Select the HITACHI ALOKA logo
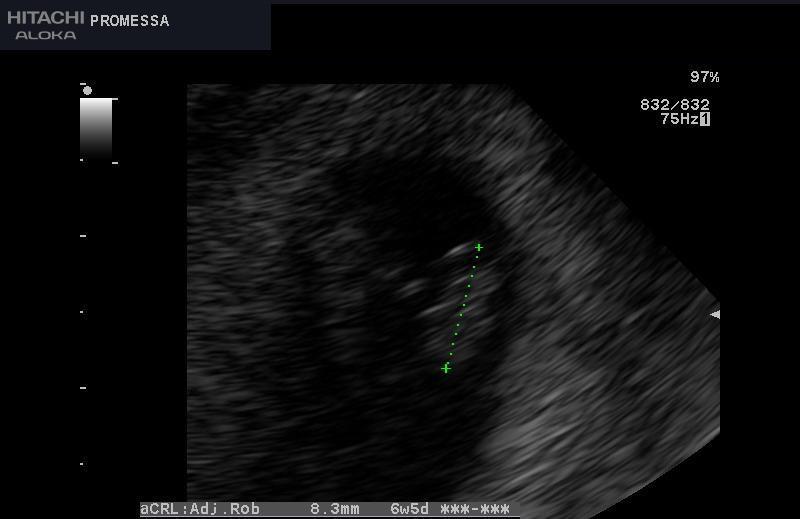The height and width of the screenshot is (519, 801). click(x=45, y=26)
